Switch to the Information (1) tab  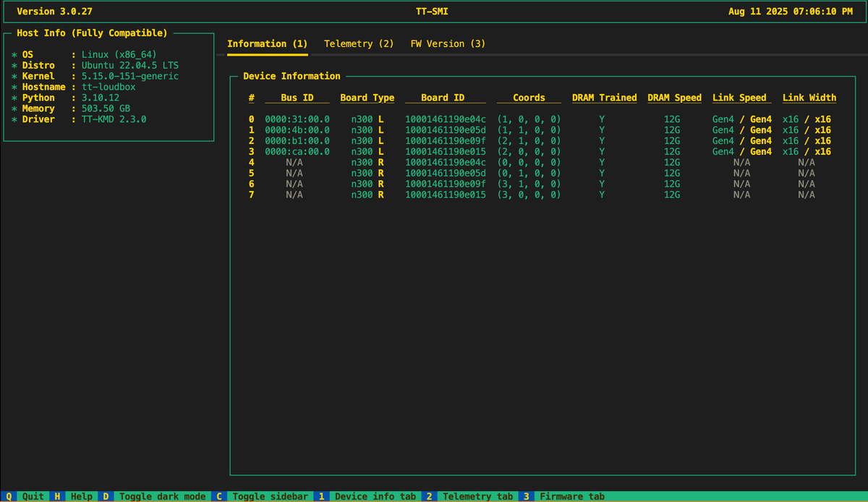pyautogui.click(x=268, y=43)
